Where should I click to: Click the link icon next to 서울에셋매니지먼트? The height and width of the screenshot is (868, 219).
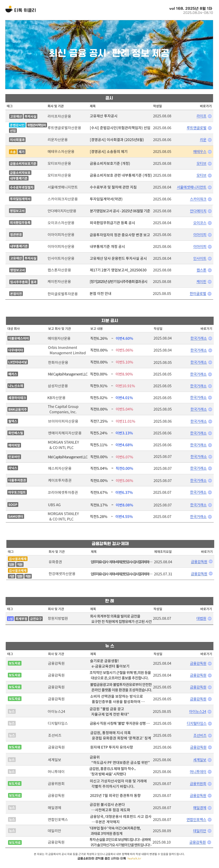(210, 187)
